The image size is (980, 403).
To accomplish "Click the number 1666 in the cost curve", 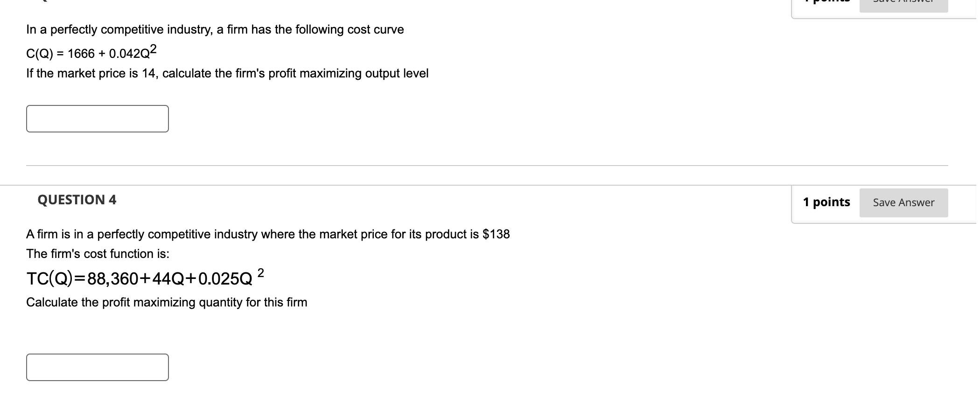I will [x=81, y=54].
